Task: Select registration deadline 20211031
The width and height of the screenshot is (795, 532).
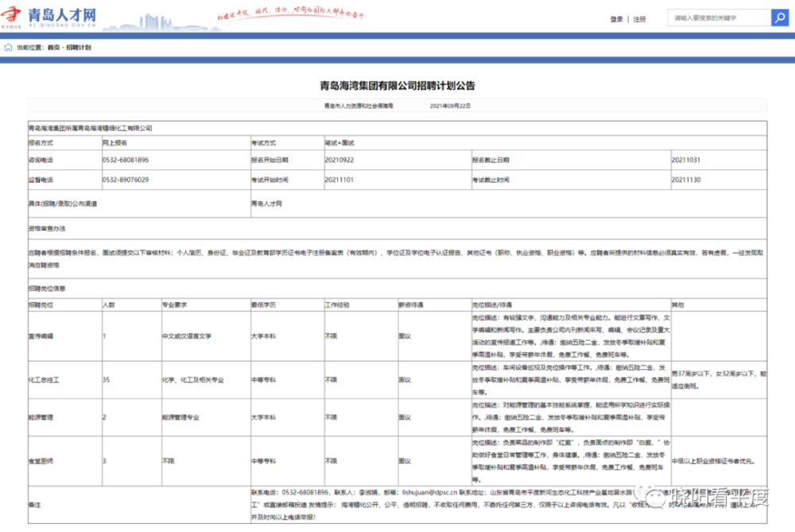Action: [719, 160]
